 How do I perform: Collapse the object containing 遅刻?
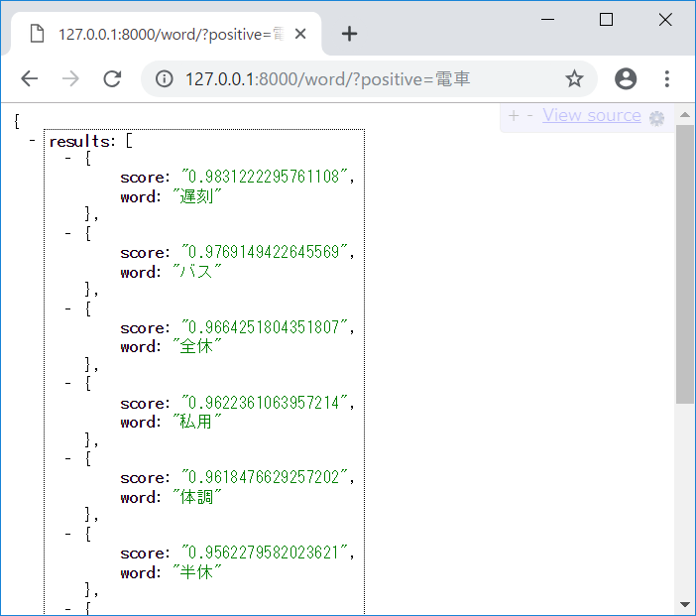tap(67, 158)
